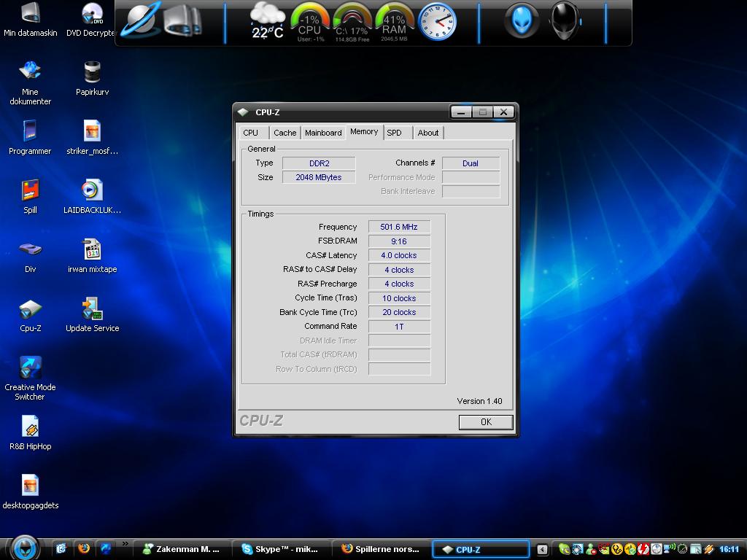Open the About tab
Viewport: 747px width, 560px height.
[427, 133]
